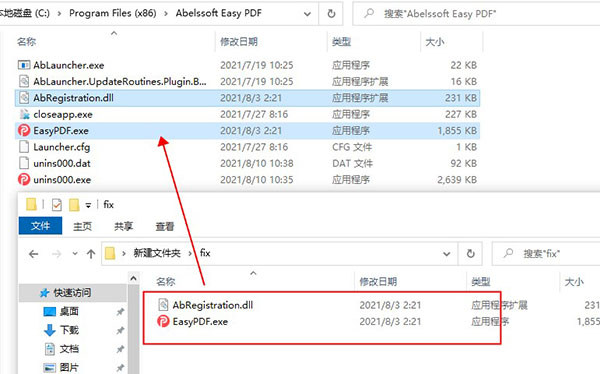Open the 共享 (Share) ribbon tab
Screen dimensions: 600x374
[124, 226]
